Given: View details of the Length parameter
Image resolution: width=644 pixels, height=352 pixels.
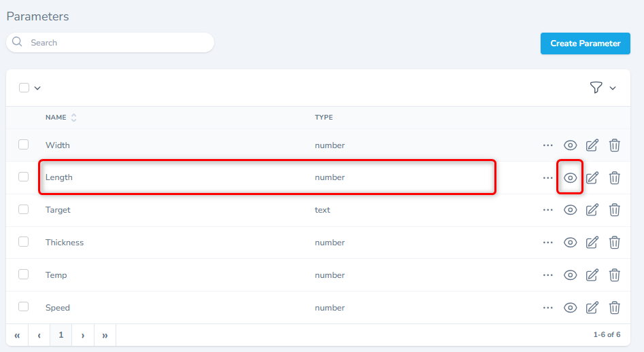Looking at the screenshot, I should click(x=570, y=177).
